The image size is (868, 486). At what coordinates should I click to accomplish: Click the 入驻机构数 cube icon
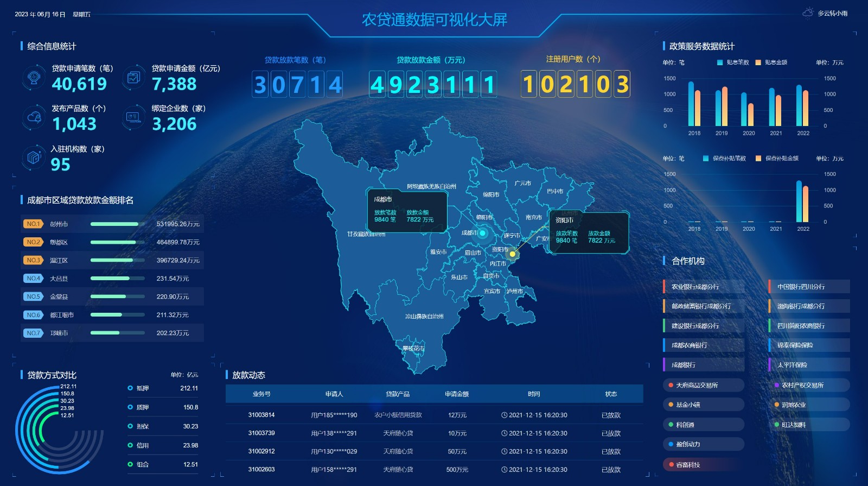tap(34, 157)
